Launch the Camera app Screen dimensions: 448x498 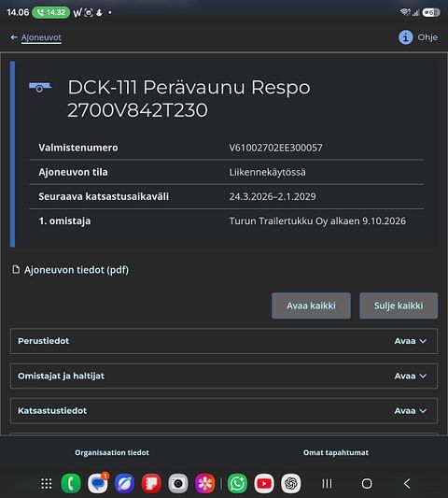178,483
